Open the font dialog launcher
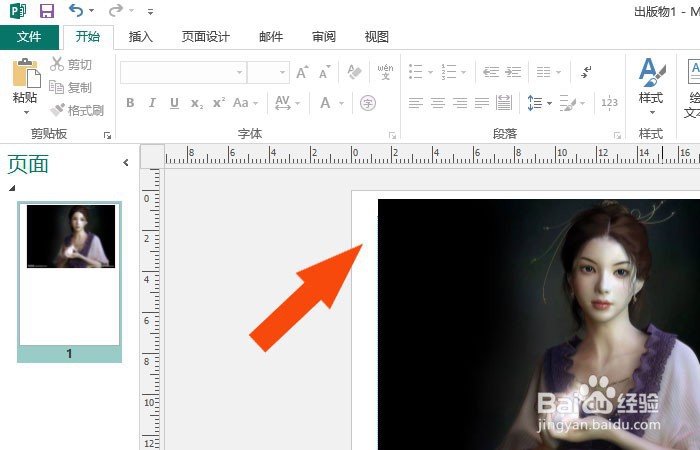Screen dimensions: 700x450 (x=392, y=135)
